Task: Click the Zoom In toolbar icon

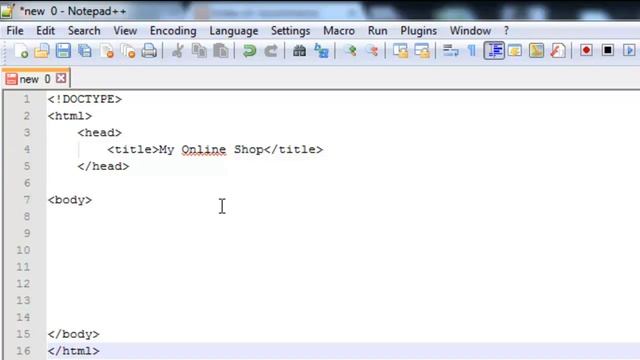Action: pyautogui.click(x=350, y=51)
